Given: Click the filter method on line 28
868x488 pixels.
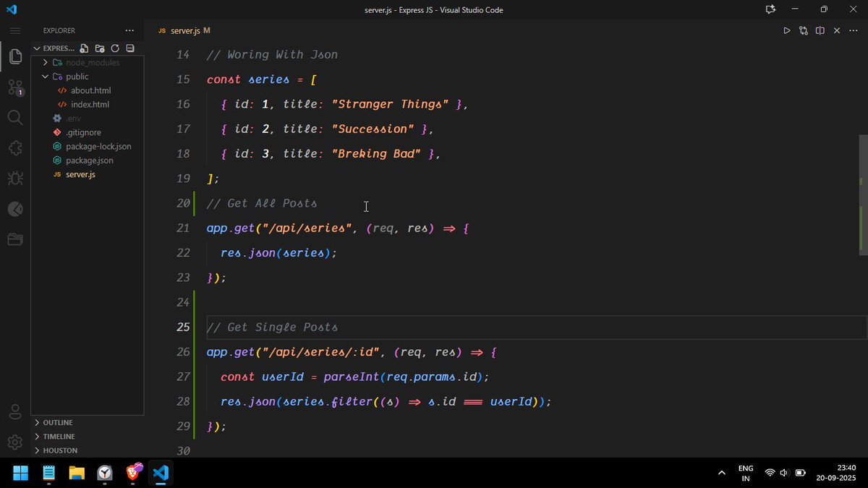Looking at the screenshot, I should 352,401.
